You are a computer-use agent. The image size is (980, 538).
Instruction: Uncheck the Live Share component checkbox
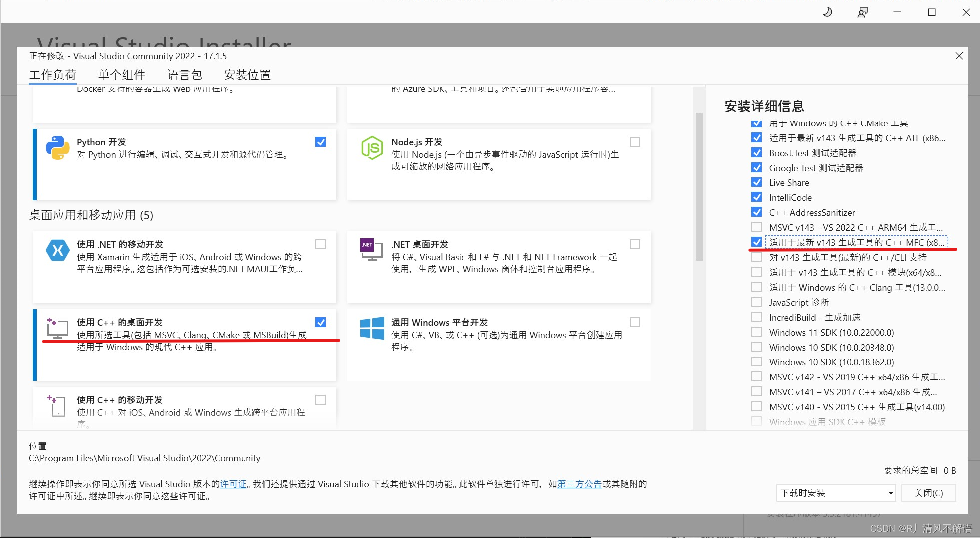point(757,182)
